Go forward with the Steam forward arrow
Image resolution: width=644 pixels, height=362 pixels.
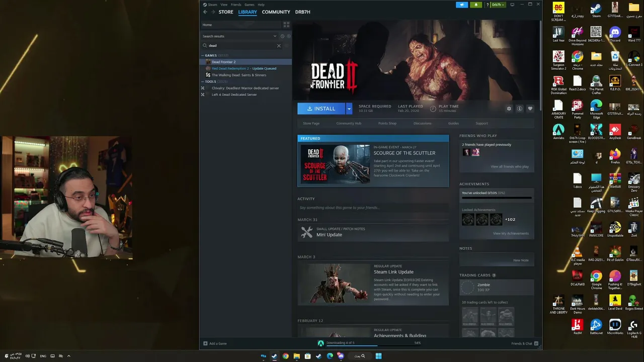point(213,12)
